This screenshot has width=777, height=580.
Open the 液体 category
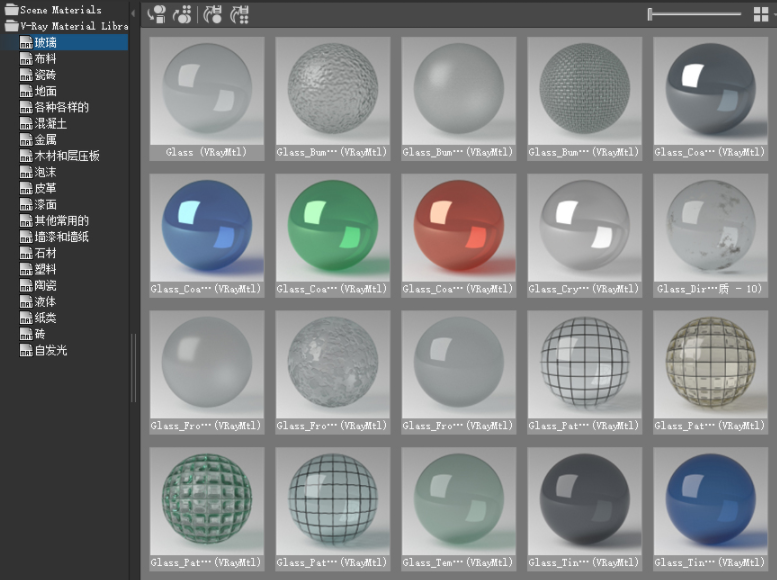point(38,301)
